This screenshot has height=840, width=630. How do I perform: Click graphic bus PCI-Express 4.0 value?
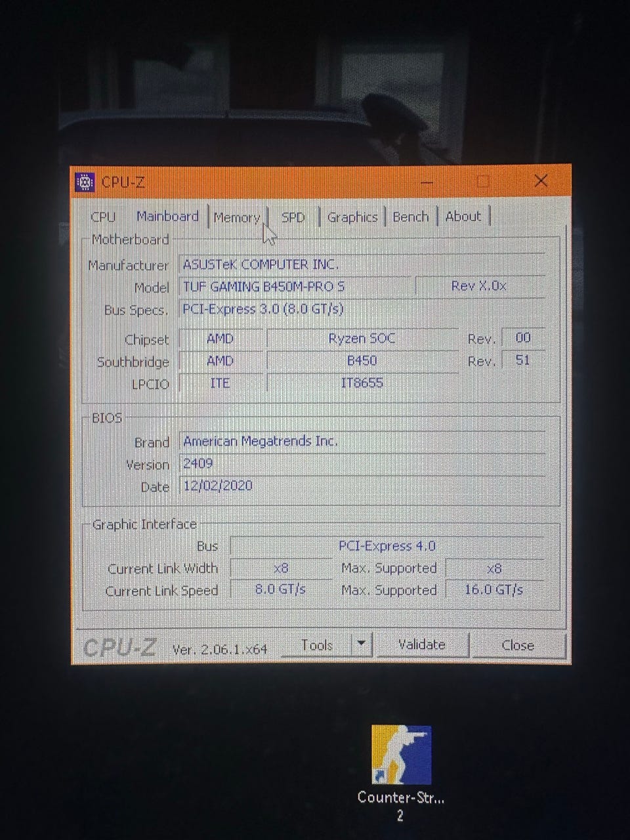[x=387, y=546]
